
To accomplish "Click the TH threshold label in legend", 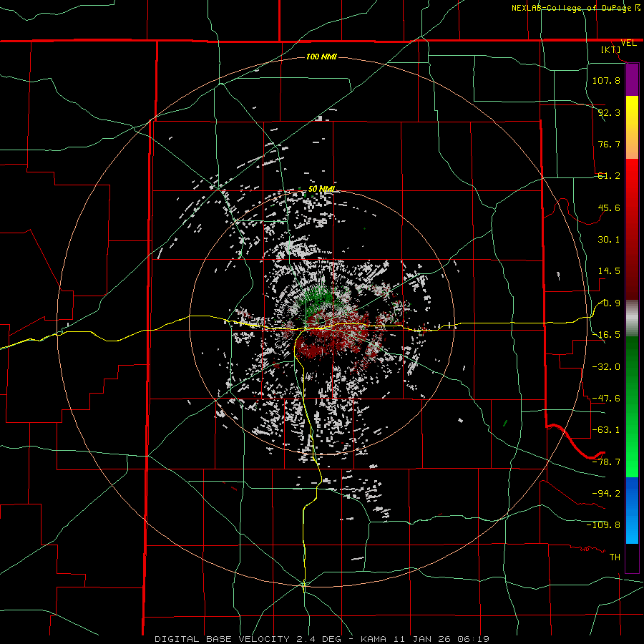I will pos(615,557).
